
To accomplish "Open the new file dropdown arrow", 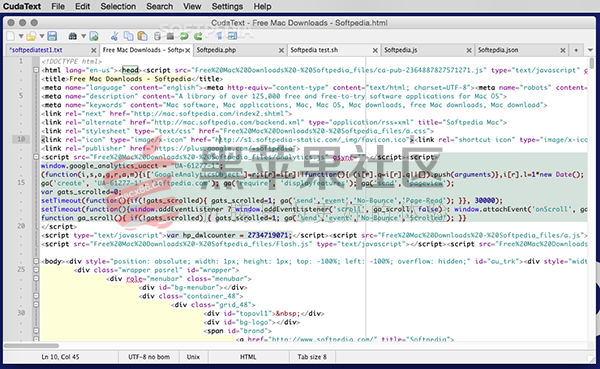I will pyautogui.click(x=21, y=36).
